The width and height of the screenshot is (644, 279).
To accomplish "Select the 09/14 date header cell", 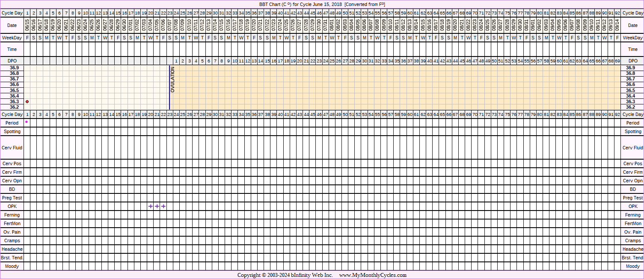I will 617,26.
